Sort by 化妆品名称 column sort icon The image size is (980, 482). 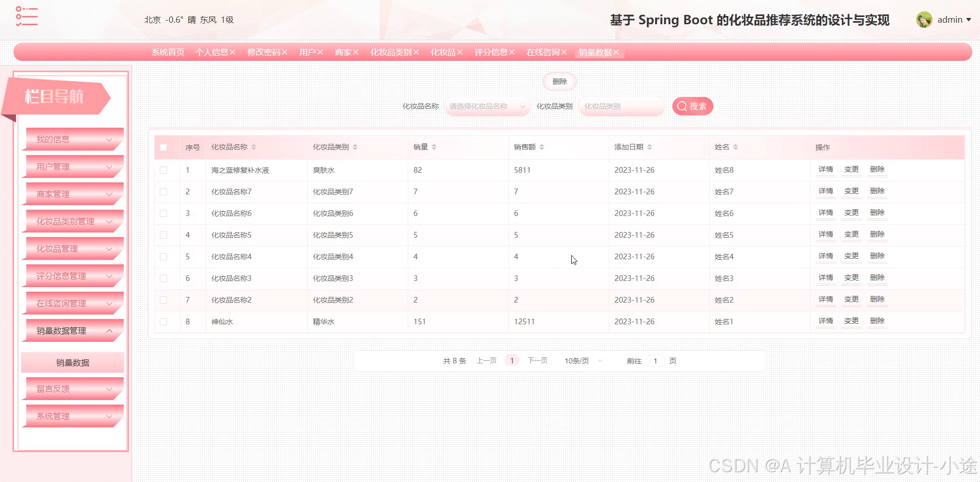254,147
